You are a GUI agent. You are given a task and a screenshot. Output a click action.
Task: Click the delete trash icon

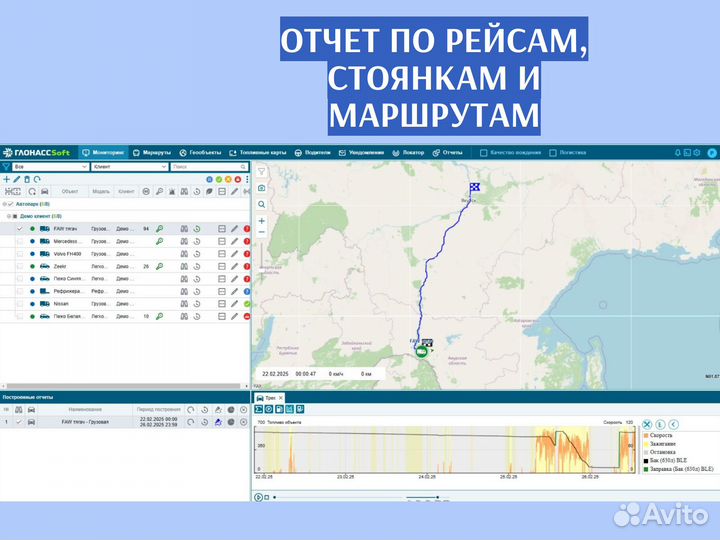(x=27, y=179)
